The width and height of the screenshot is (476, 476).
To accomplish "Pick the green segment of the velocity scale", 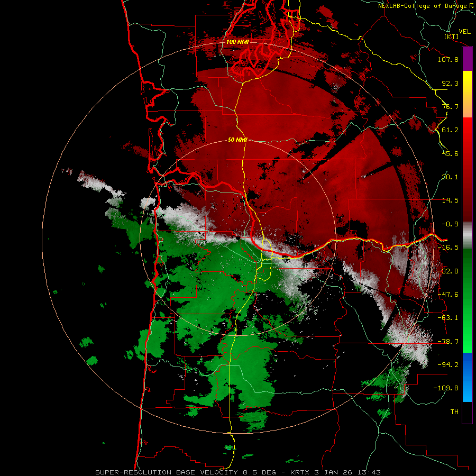I will [x=467, y=300].
